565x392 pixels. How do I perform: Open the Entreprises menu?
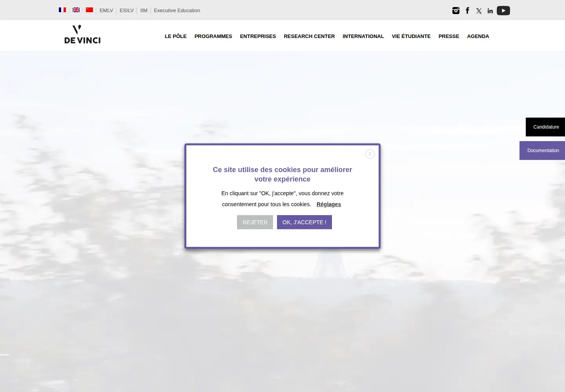point(258,36)
